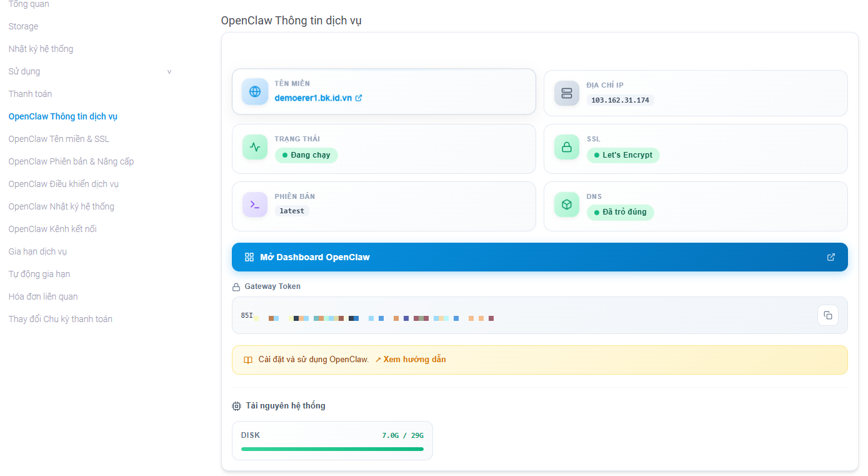Click the lock icon in SSL card
Screen dimensions: 868x476
pos(567,148)
